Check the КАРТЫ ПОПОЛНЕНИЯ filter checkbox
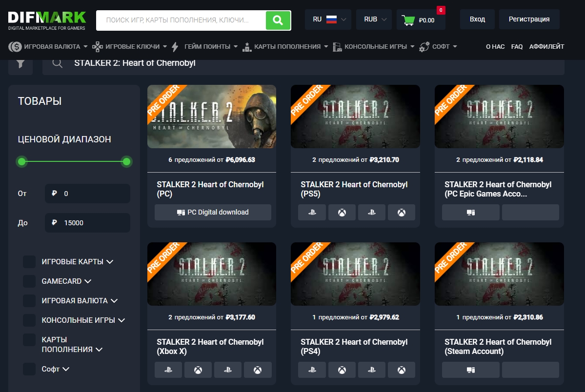 click(29, 339)
